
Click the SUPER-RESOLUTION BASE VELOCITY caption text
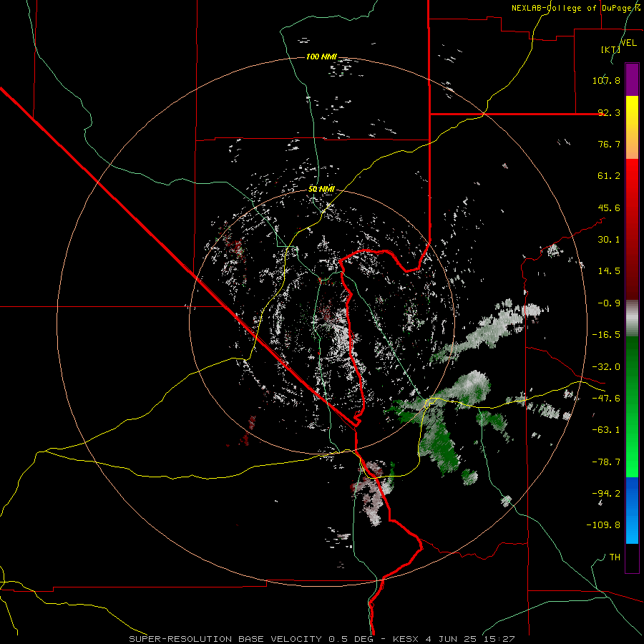[225, 639]
